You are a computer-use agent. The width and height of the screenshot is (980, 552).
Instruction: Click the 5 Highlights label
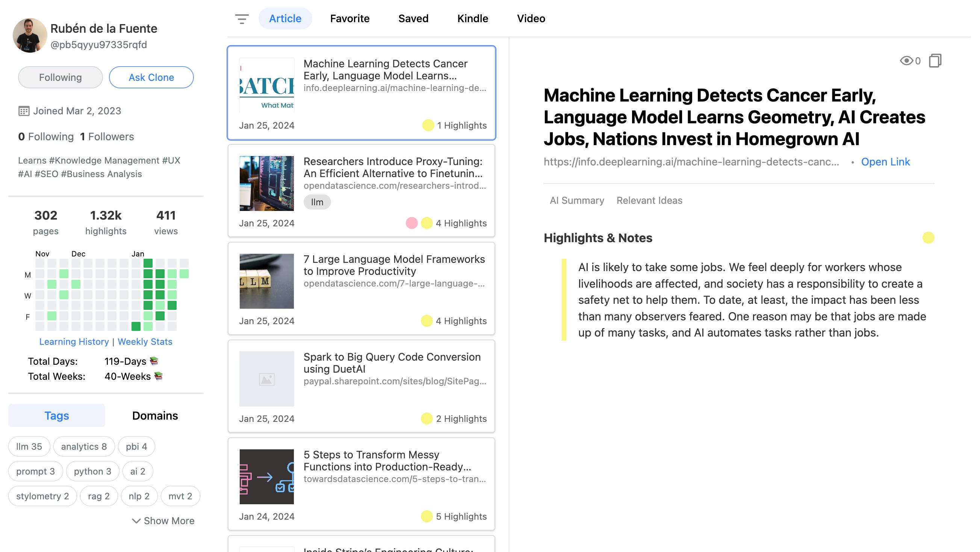click(x=461, y=516)
